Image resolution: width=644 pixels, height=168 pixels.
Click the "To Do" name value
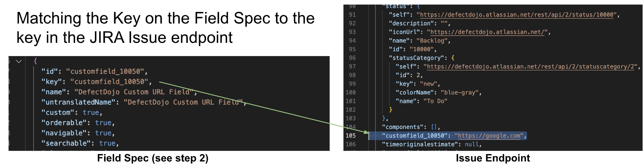point(435,101)
